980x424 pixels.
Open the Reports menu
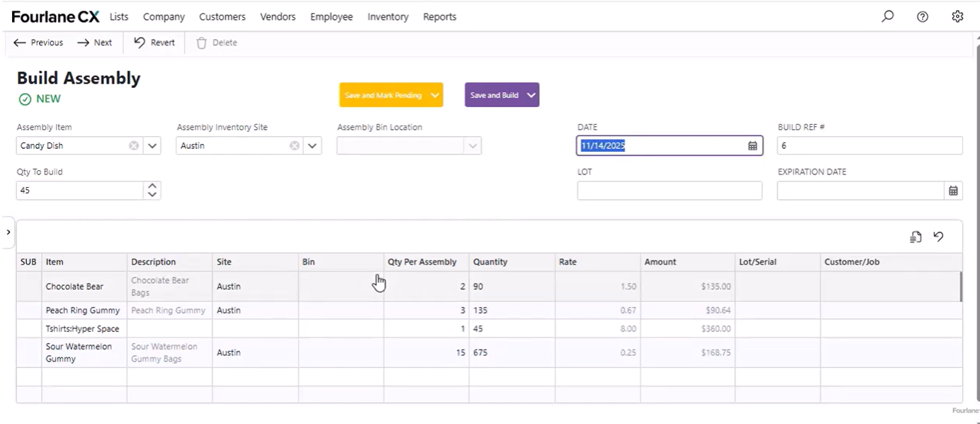pos(439,16)
